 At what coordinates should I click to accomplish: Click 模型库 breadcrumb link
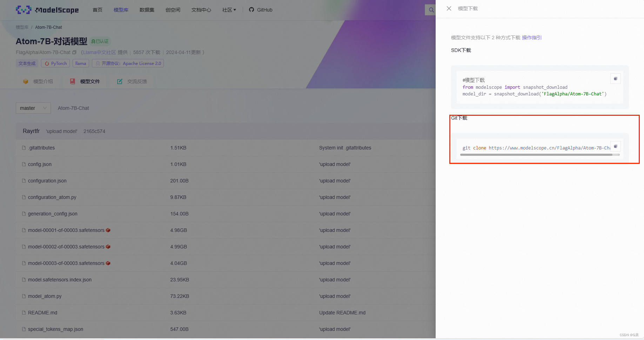point(22,27)
